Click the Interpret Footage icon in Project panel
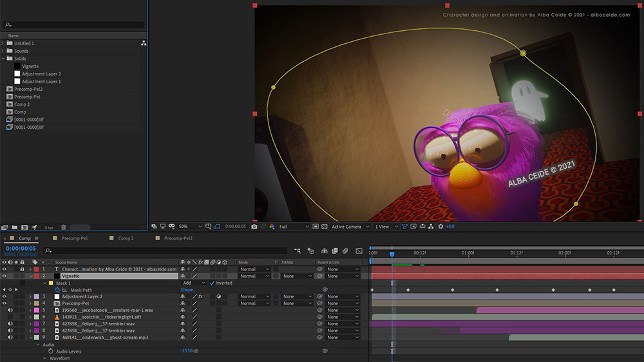This screenshot has height=362, width=644. tap(5, 227)
